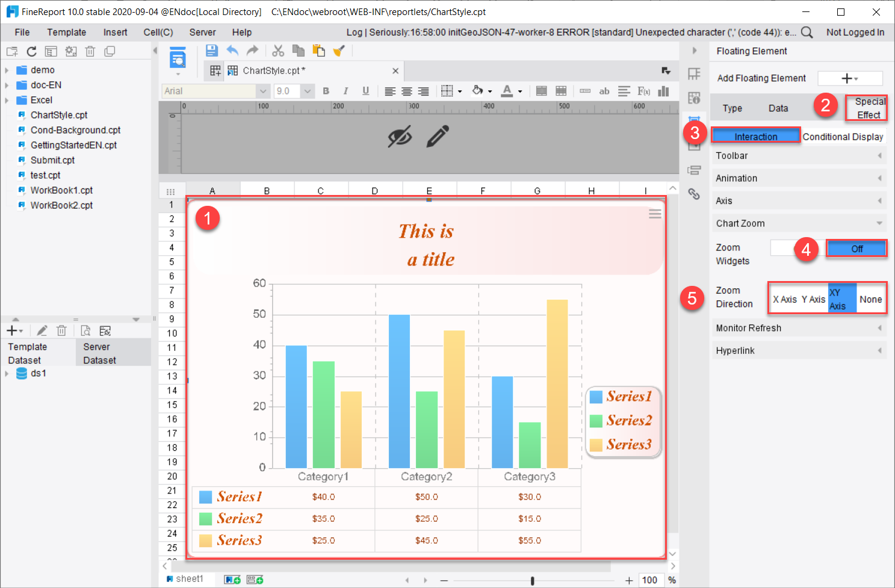
Task: Click the Save icon in the toolbar
Action: pos(211,51)
